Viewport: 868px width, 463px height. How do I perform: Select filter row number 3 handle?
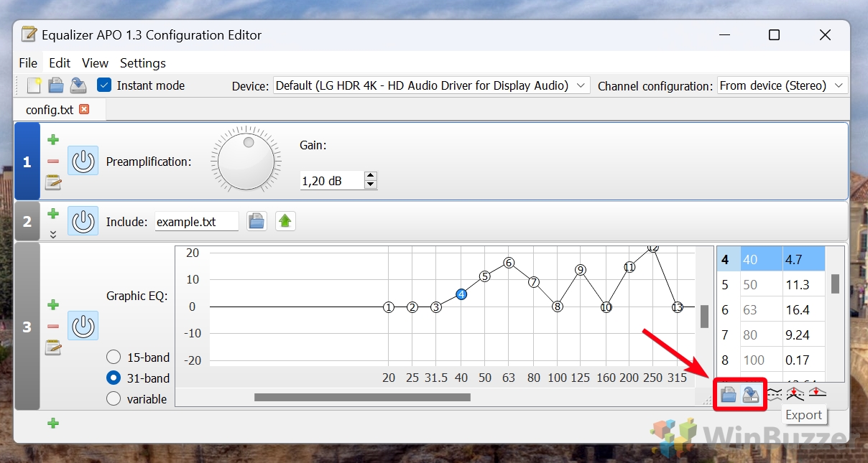pos(27,327)
